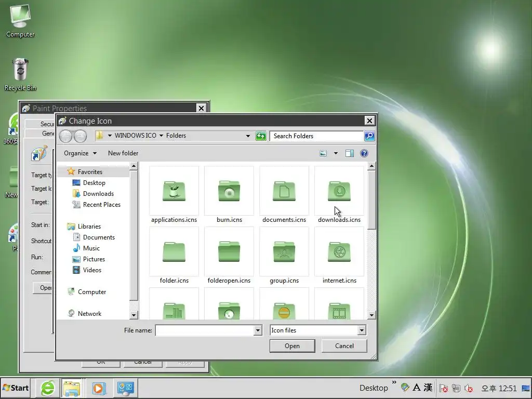Click the back navigation arrow in Change Icon
This screenshot has width=532, height=399.
click(x=66, y=136)
